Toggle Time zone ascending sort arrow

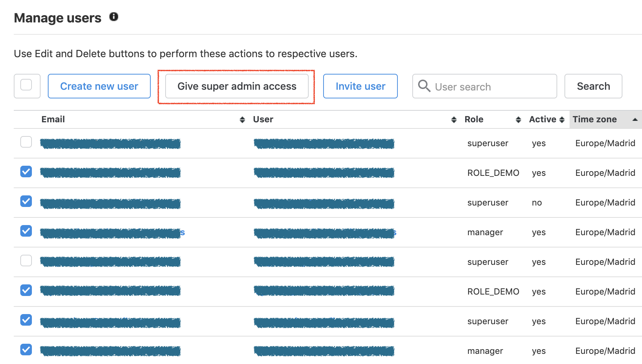click(635, 119)
